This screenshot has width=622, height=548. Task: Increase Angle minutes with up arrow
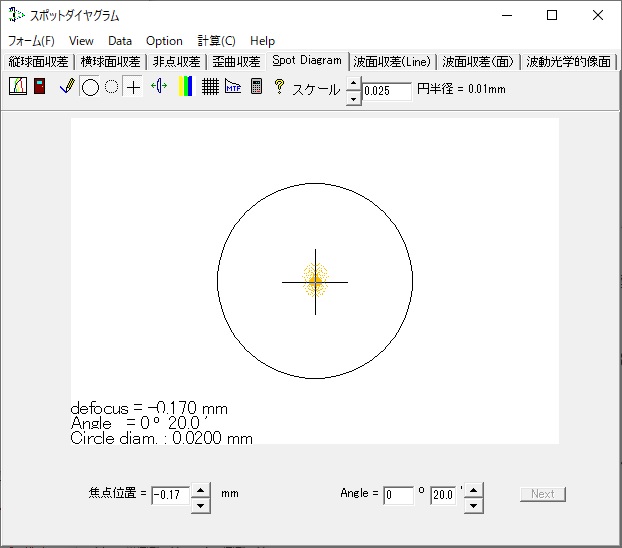point(473,489)
